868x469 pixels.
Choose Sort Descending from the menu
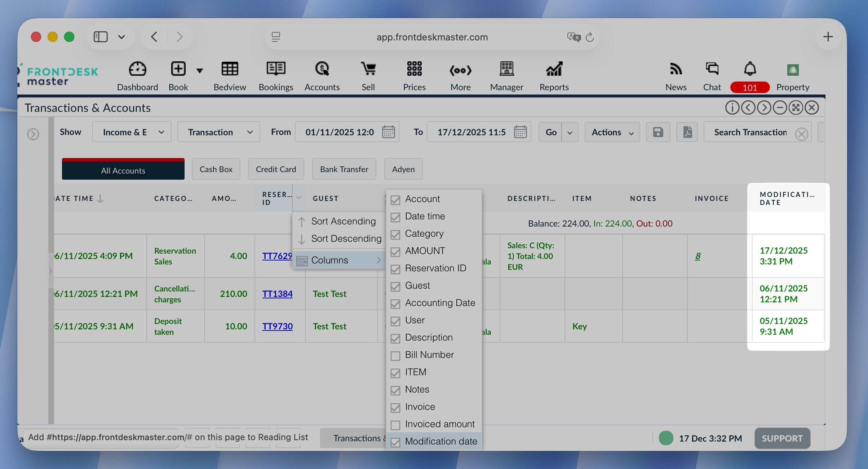pyautogui.click(x=346, y=238)
